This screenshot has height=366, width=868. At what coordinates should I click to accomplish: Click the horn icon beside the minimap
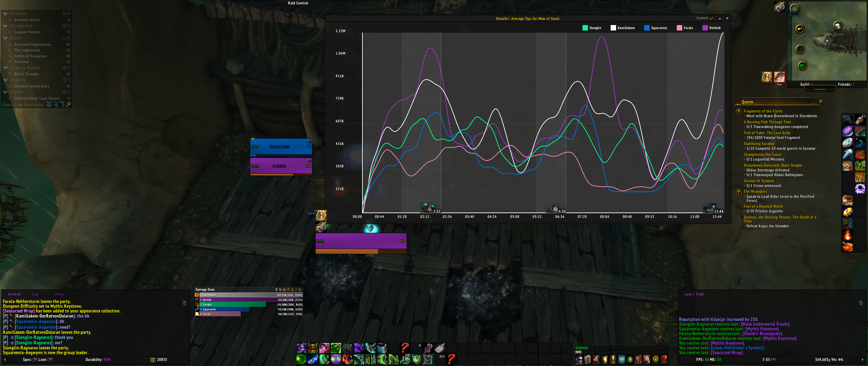(780, 7)
